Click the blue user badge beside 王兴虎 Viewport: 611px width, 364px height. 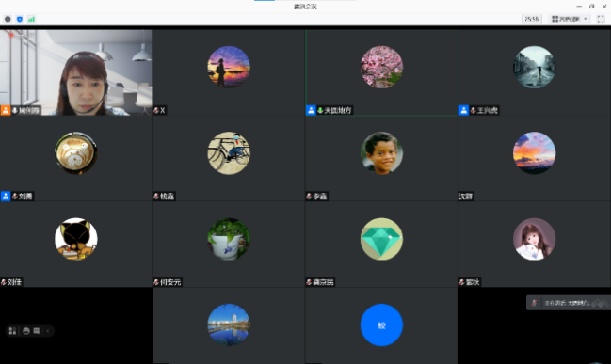[464, 110]
